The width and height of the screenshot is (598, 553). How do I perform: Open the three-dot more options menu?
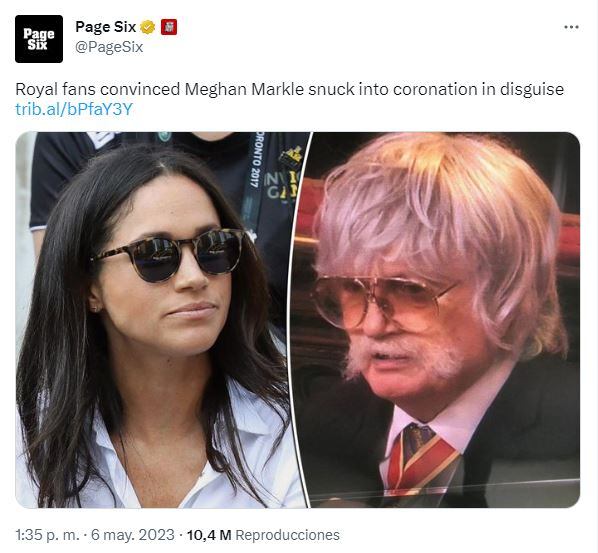571,27
